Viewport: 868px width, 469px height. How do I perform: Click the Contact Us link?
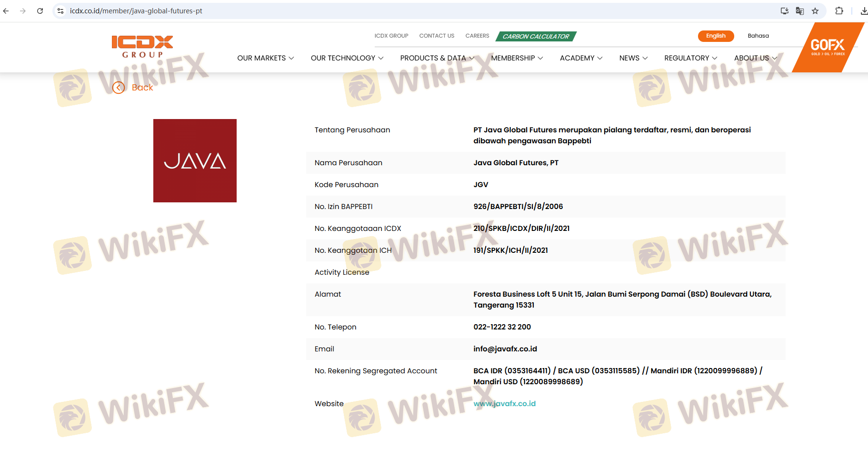[437, 36]
